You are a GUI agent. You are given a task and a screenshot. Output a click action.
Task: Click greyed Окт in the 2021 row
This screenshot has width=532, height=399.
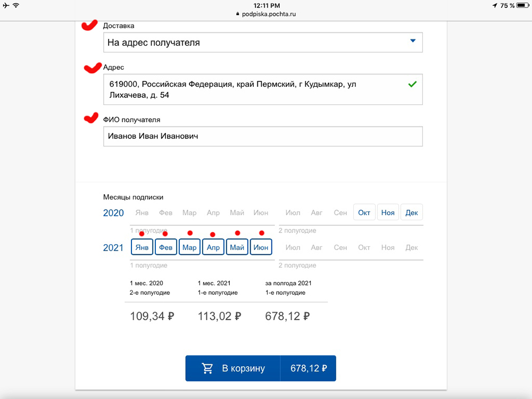point(364,247)
